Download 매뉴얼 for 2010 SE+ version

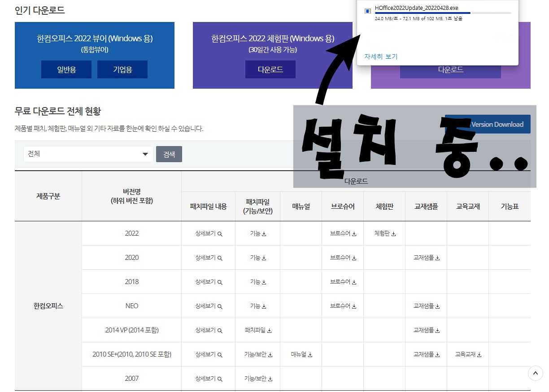click(x=301, y=354)
